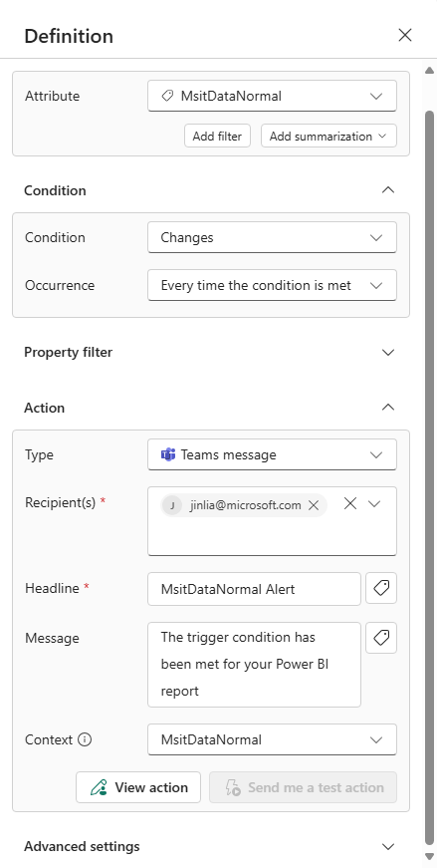
Task: Open the Add summarization dropdown
Action: coord(328,137)
